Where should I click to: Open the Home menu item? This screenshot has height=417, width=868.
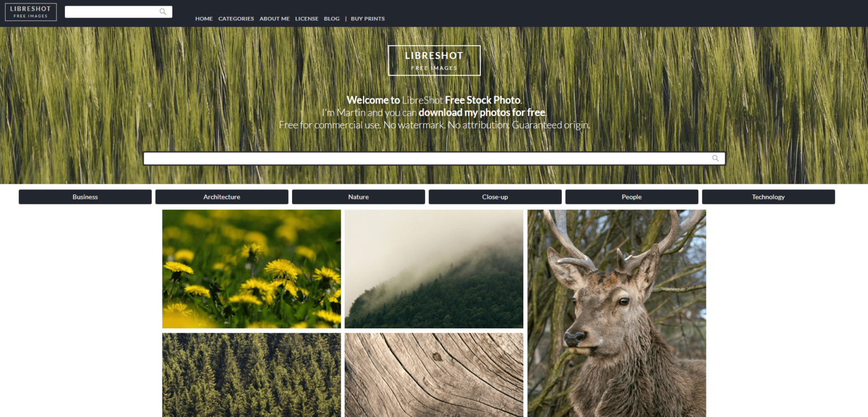click(204, 19)
